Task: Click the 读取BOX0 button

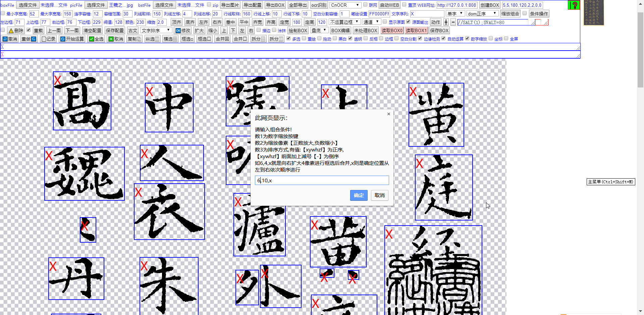Action: click(391, 30)
